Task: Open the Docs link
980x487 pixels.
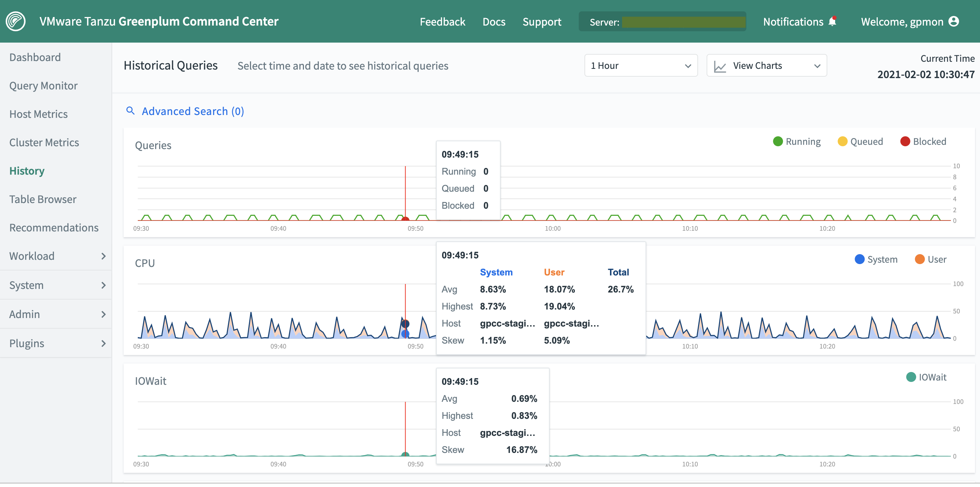Action: click(x=494, y=22)
